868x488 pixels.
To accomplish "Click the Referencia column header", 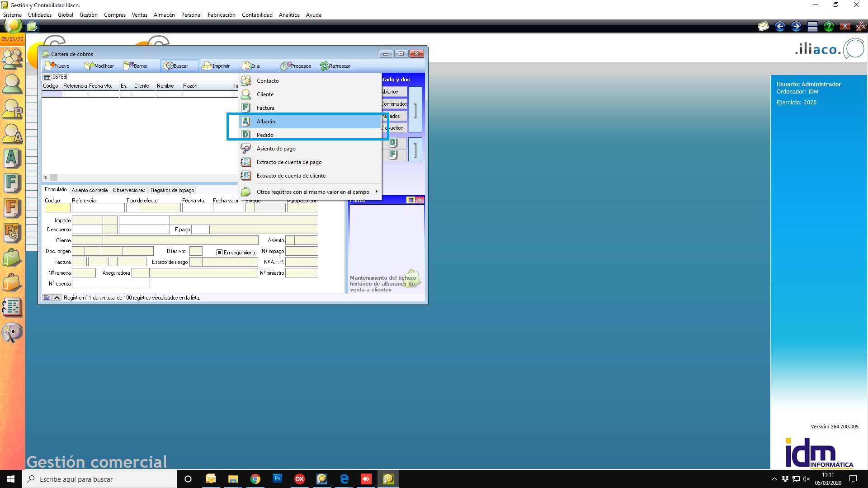I will click(x=75, y=86).
